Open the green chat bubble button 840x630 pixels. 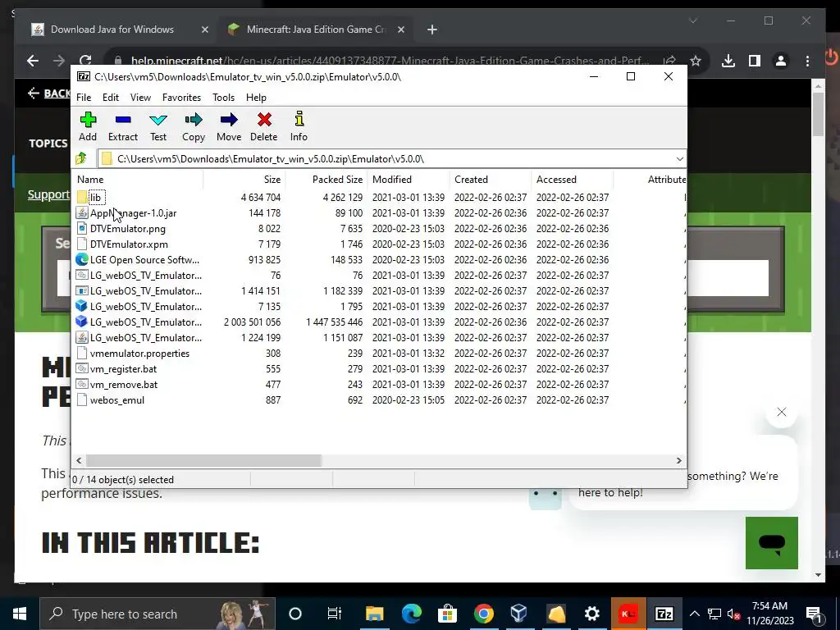tap(771, 543)
